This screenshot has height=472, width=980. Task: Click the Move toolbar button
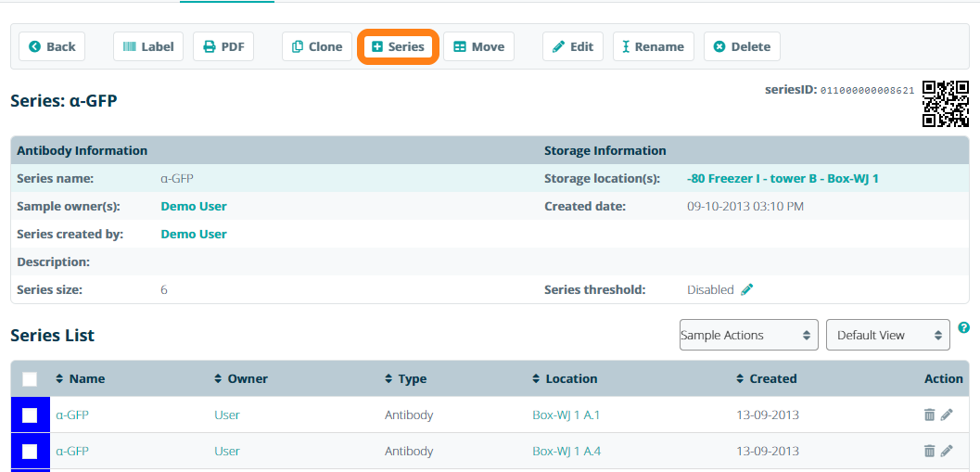(478, 46)
